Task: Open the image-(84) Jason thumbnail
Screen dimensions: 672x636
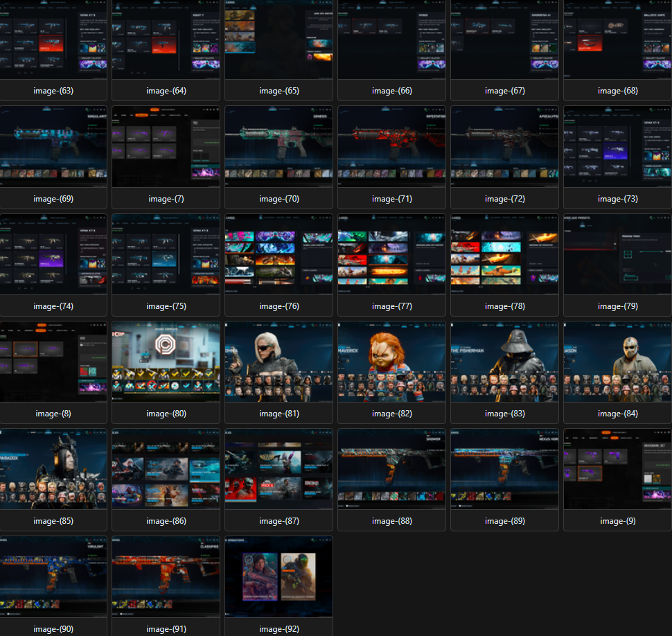Action: (x=617, y=362)
